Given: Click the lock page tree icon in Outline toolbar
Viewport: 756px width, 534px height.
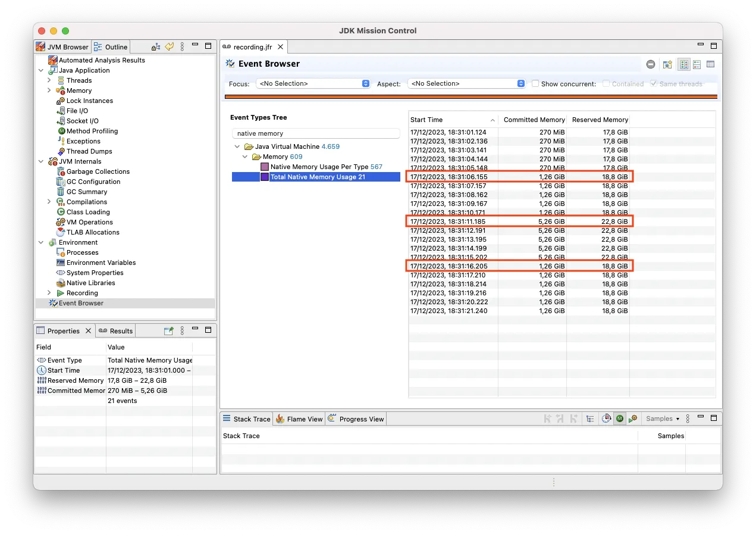Looking at the screenshot, I should [x=156, y=46].
